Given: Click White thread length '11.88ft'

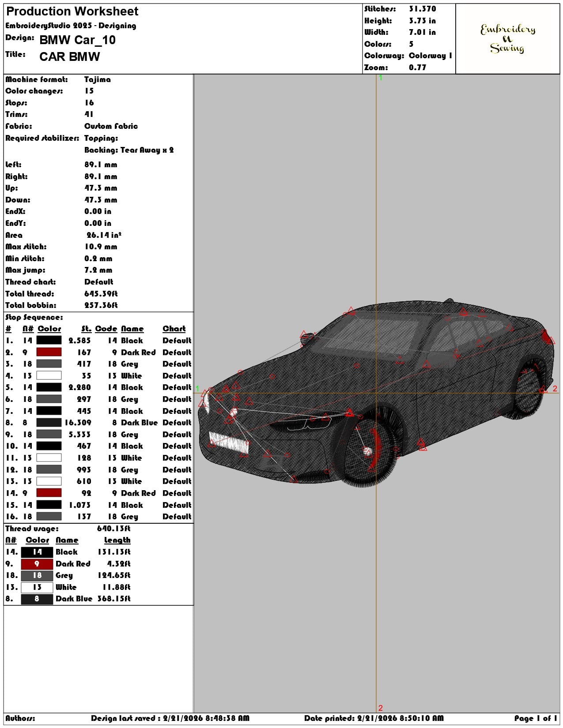Looking at the screenshot, I should pyautogui.click(x=116, y=587).
